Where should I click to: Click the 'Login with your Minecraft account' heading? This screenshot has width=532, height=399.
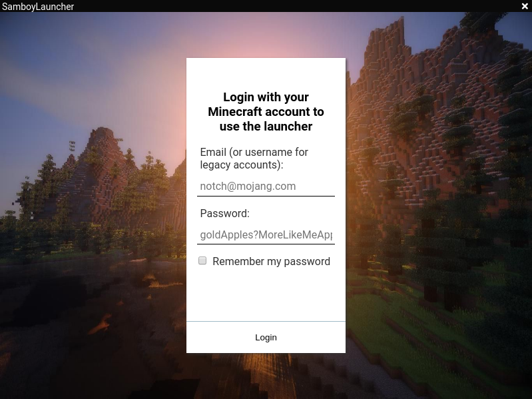(266, 112)
